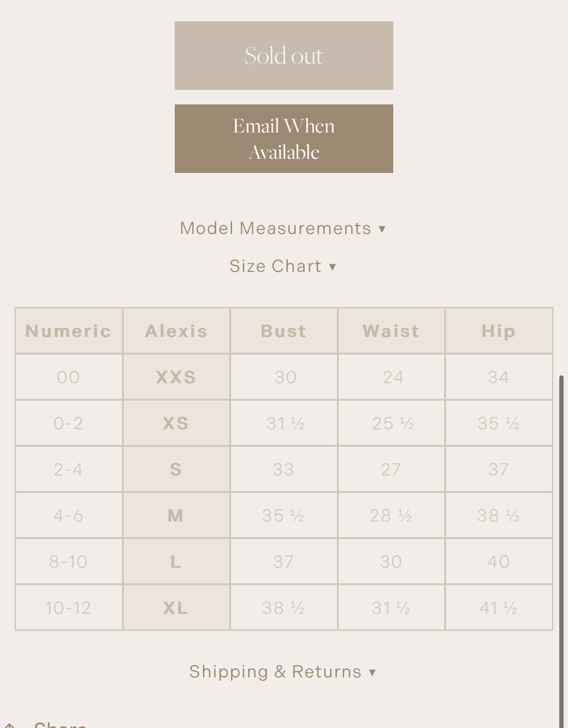Click the 10-12 numeric size cell
Image resolution: width=568 pixels, height=728 pixels.
(x=68, y=608)
